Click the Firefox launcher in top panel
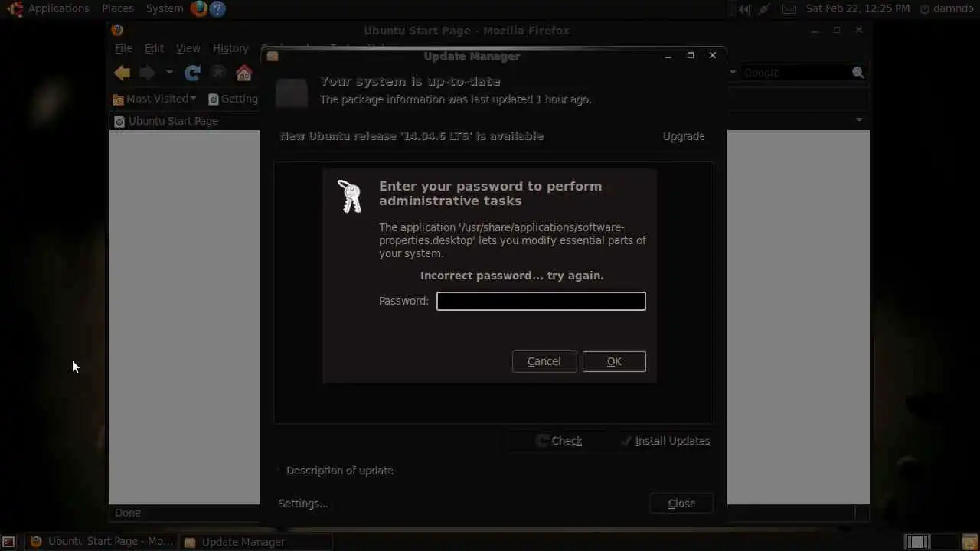The image size is (980, 551). (x=199, y=9)
